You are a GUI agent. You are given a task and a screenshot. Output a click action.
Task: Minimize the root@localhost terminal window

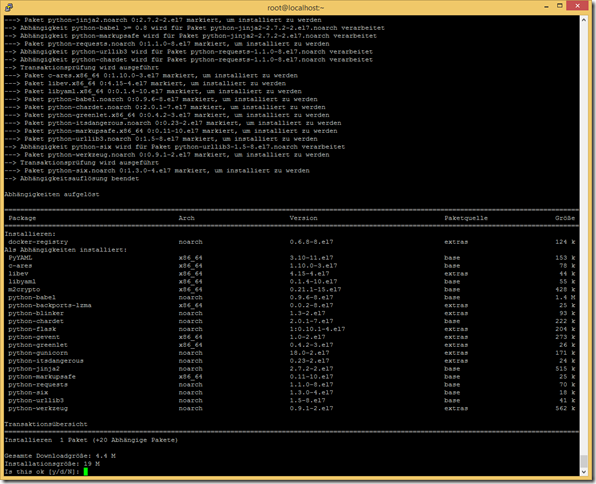tap(546, 6)
